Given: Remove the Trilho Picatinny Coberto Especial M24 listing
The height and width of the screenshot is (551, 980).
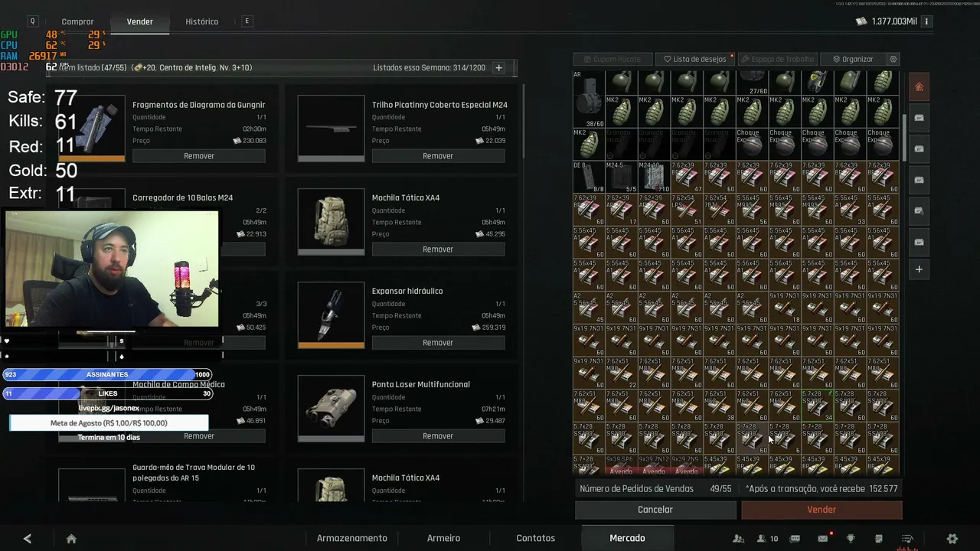Looking at the screenshot, I should coord(438,156).
